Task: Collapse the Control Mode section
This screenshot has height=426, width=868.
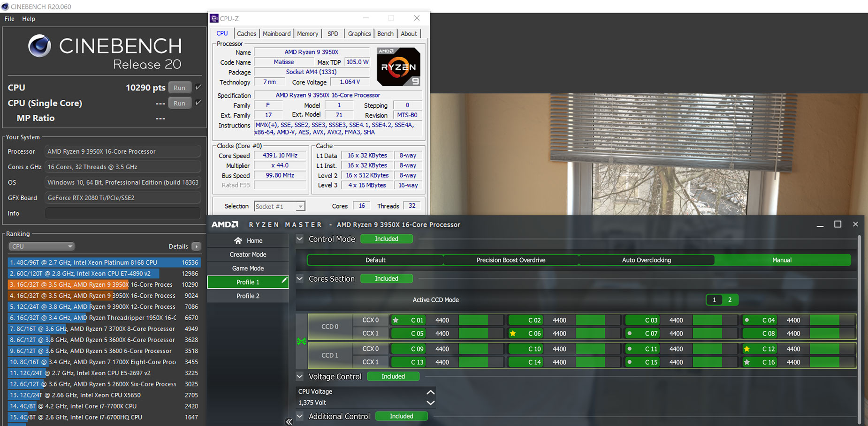Action: [299, 239]
